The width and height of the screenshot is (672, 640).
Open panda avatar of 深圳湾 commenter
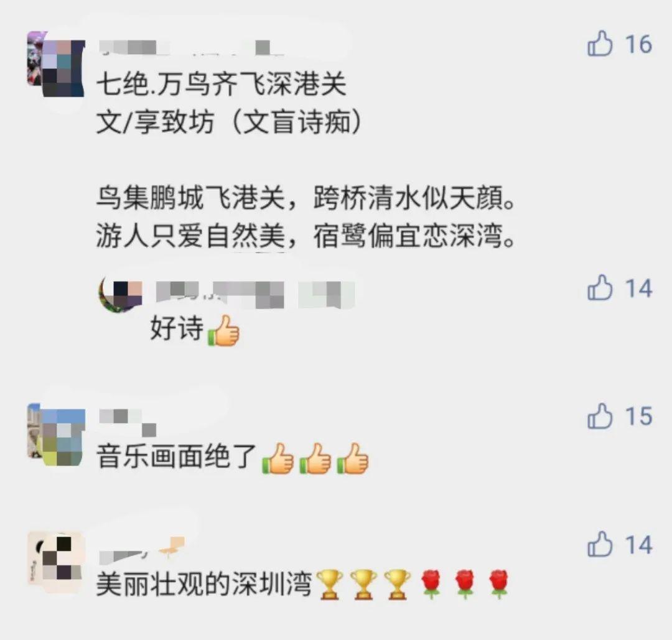(56, 562)
